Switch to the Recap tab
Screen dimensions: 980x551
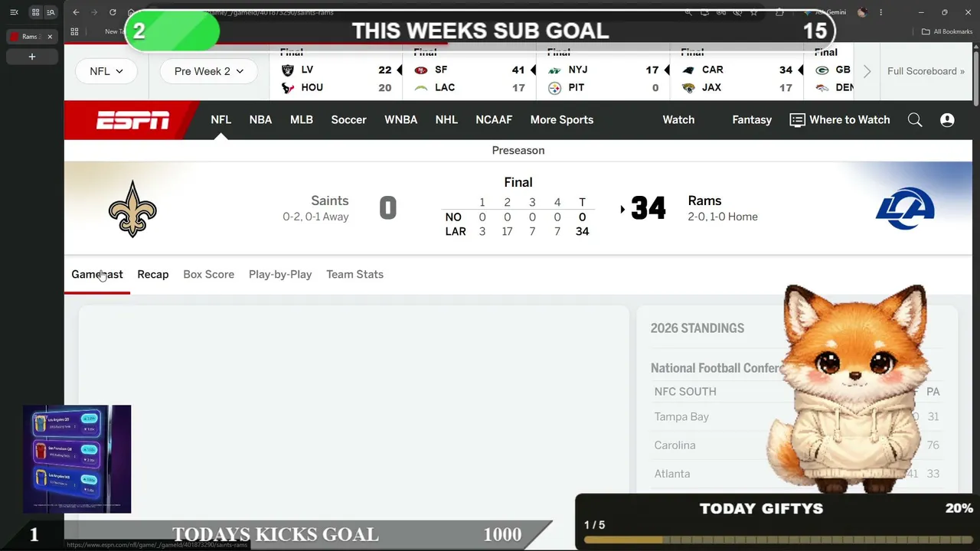(153, 274)
